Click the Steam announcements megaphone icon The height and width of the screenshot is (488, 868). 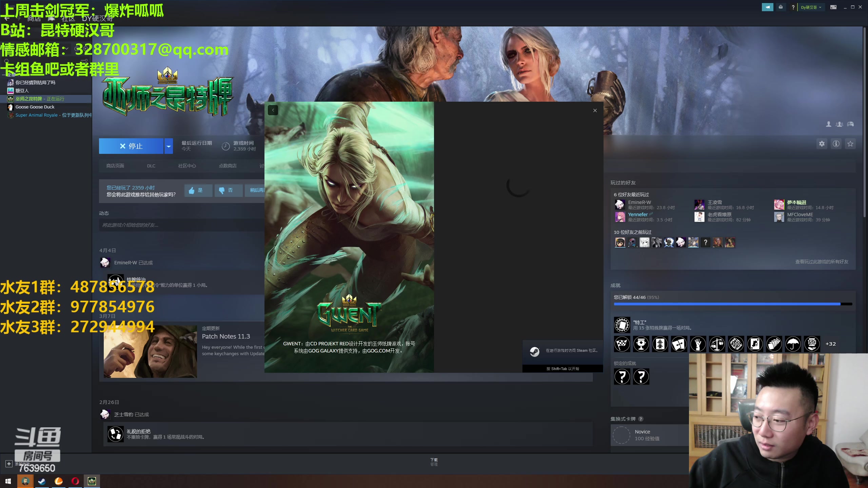click(767, 7)
